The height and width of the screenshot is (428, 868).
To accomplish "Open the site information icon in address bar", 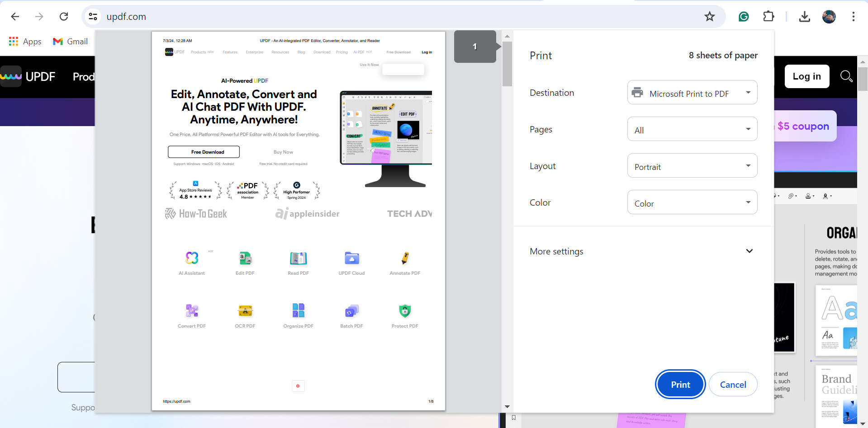I will tap(93, 17).
